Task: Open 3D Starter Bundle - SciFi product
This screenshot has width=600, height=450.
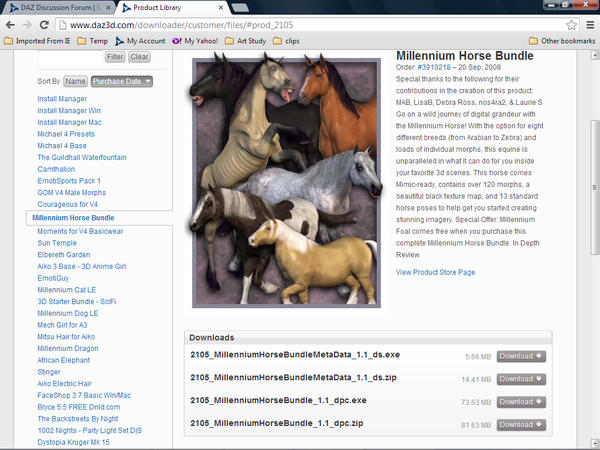Action: pos(77,302)
